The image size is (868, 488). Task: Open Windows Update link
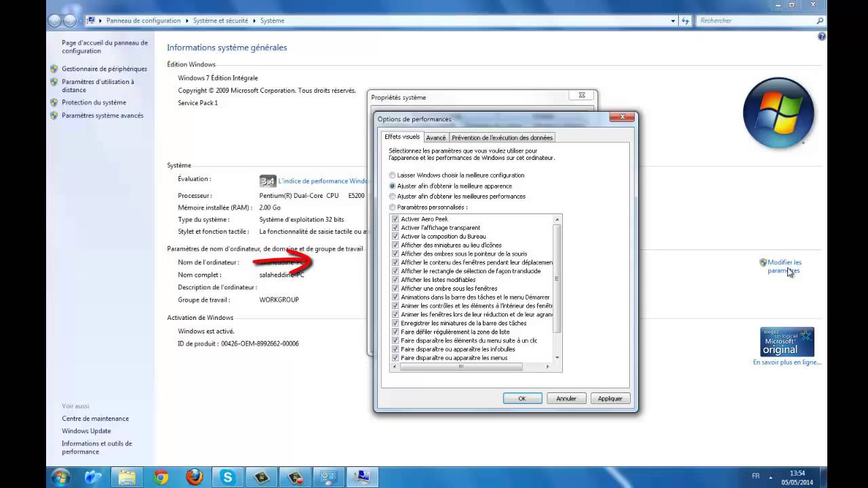click(86, 431)
